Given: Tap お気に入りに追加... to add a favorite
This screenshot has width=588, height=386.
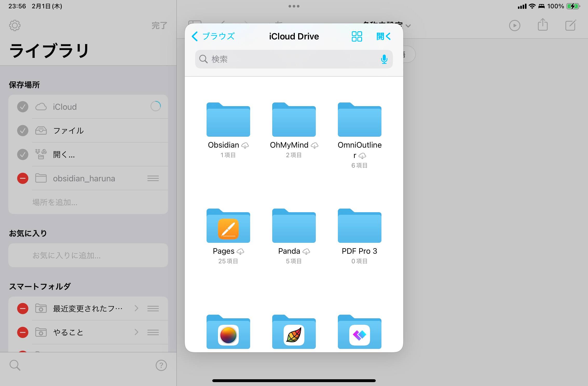Looking at the screenshot, I should tap(66, 255).
